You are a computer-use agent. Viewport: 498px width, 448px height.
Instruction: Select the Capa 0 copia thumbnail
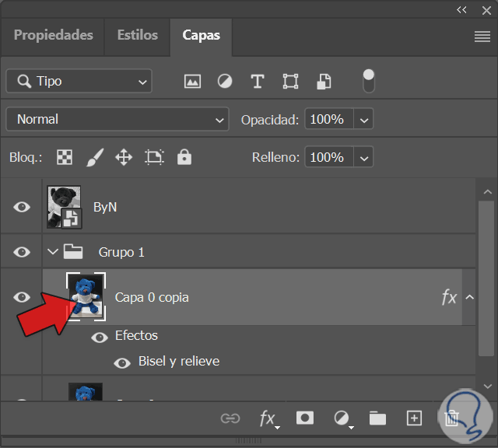coord(86,296)
